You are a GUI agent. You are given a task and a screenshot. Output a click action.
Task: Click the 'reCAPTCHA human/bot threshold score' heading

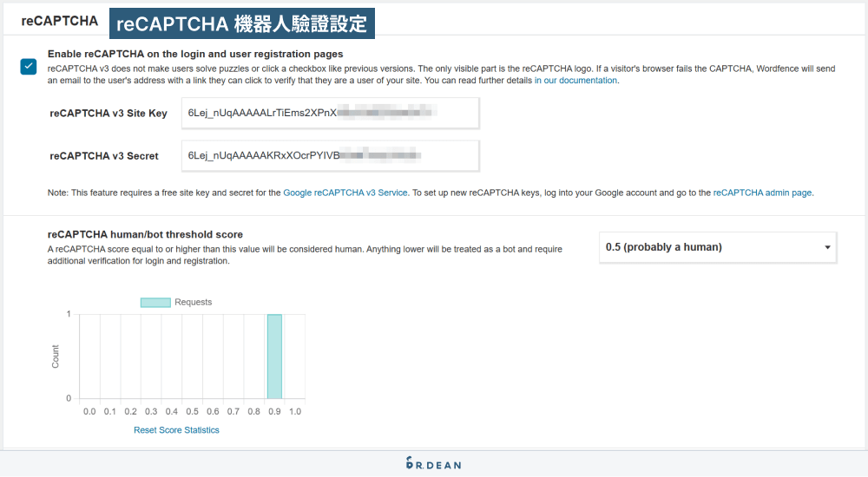(x=145, y=235)
